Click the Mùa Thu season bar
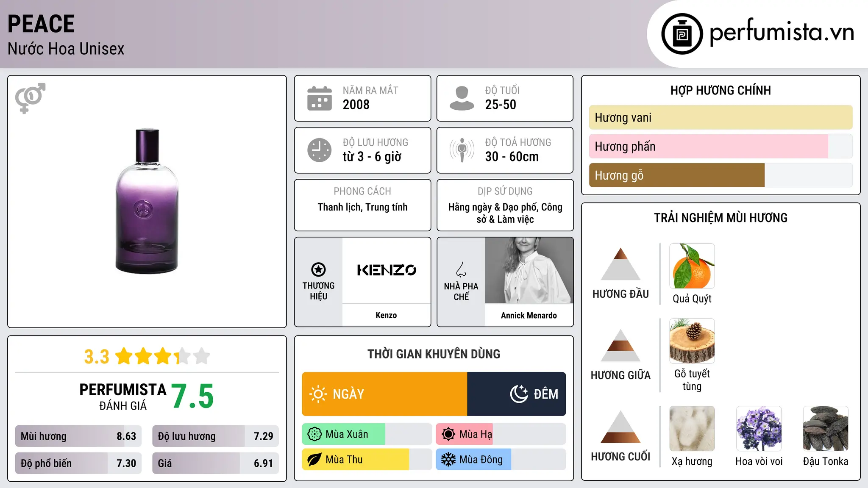Viewport: 868px width, 488px height. [x=367, y=460]
